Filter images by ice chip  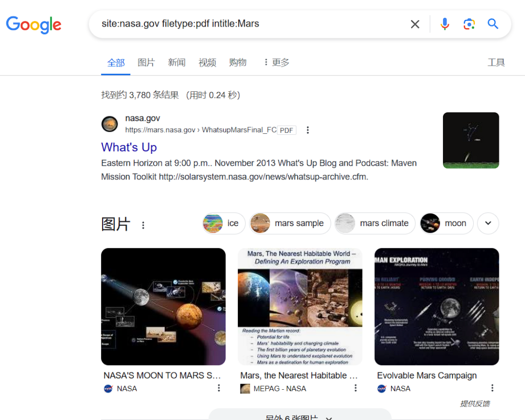coord(224,224)
